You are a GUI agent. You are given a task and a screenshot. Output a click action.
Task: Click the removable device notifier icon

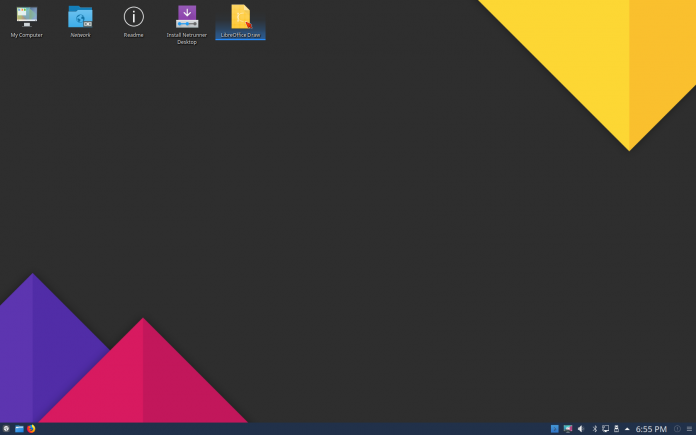616,429
